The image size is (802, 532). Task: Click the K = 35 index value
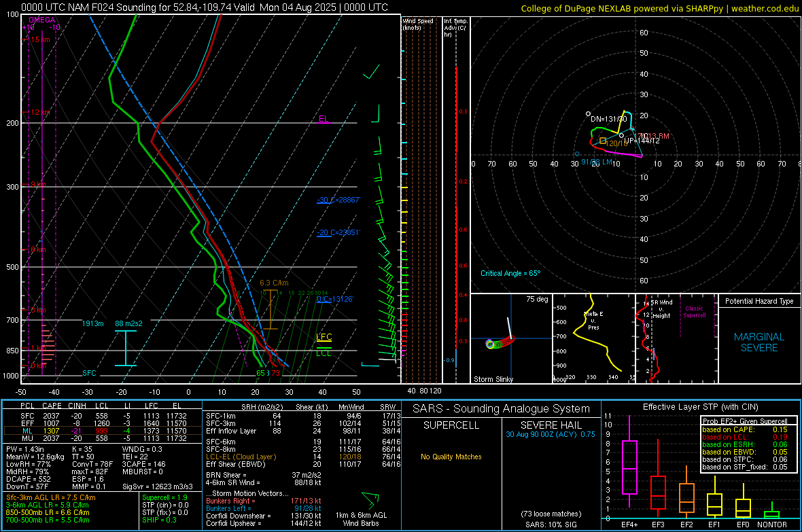pyautogui.click(x=82, y=449)
